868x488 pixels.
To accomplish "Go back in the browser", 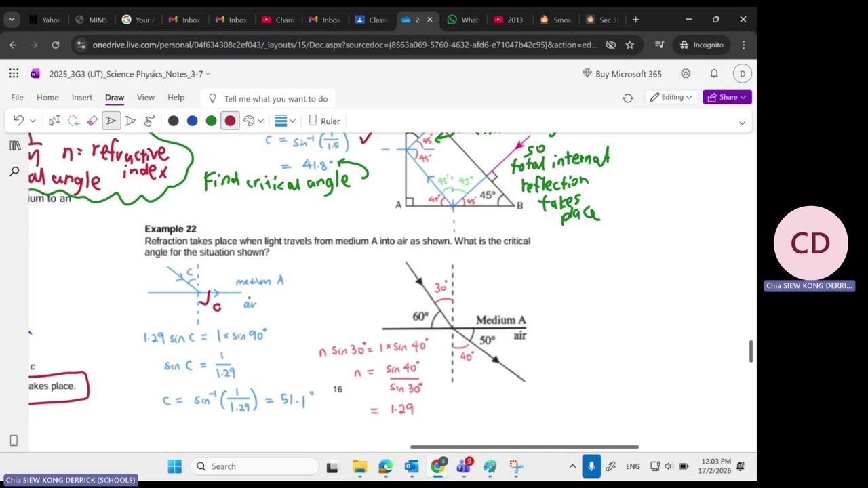I will coord(13,45).
